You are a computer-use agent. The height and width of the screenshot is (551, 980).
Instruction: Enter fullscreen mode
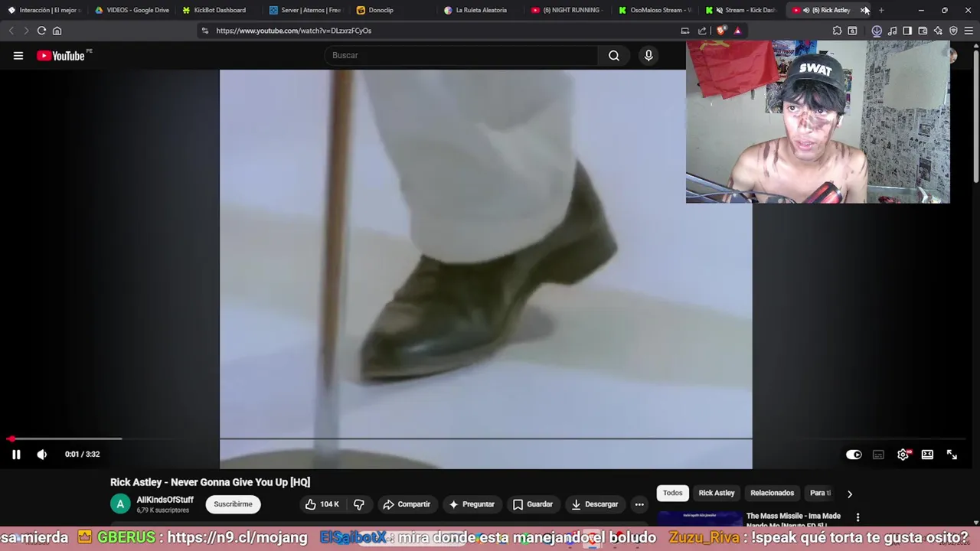pos(952,455)
